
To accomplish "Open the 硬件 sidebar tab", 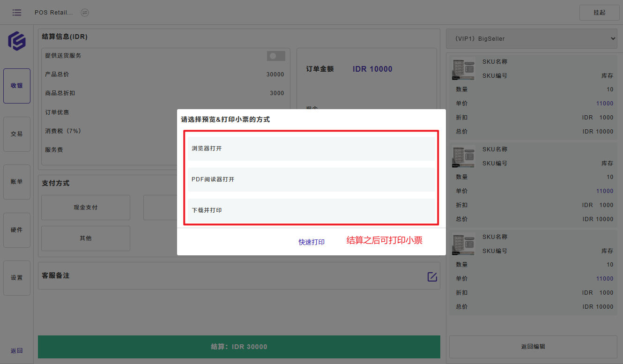I will (x=17, y=230).
